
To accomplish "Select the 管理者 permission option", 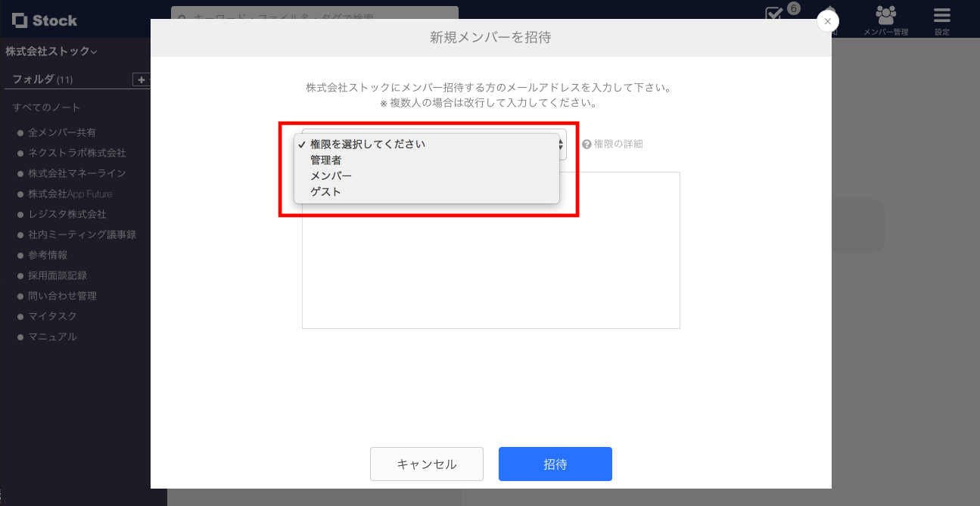I will click(325, 160).
